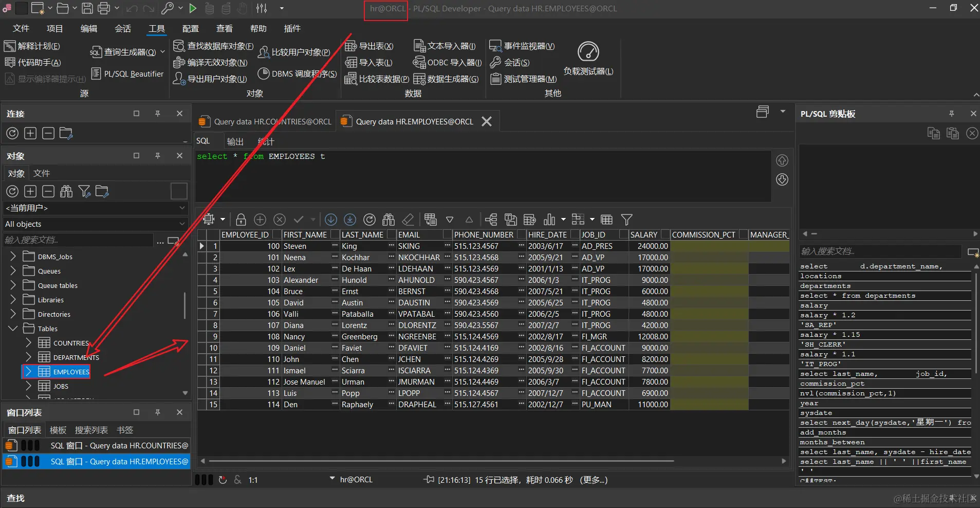Go to the previous record with the up triangle
Image resolution: width=980 pixels, height=508 pixels.
point(469,220)
